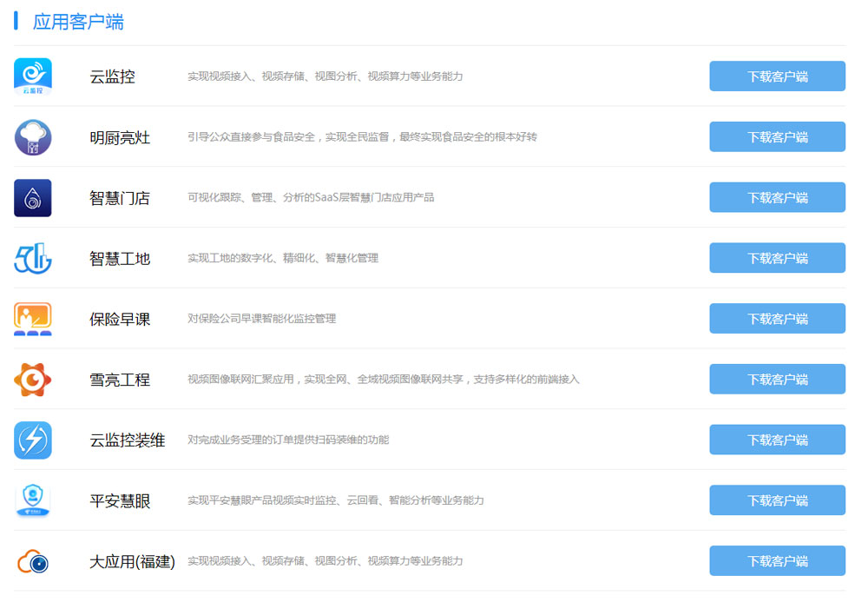Click the 云监控 app icon
Image resolution: width=868 pixels, height=602 pixels.
[33, 76]
